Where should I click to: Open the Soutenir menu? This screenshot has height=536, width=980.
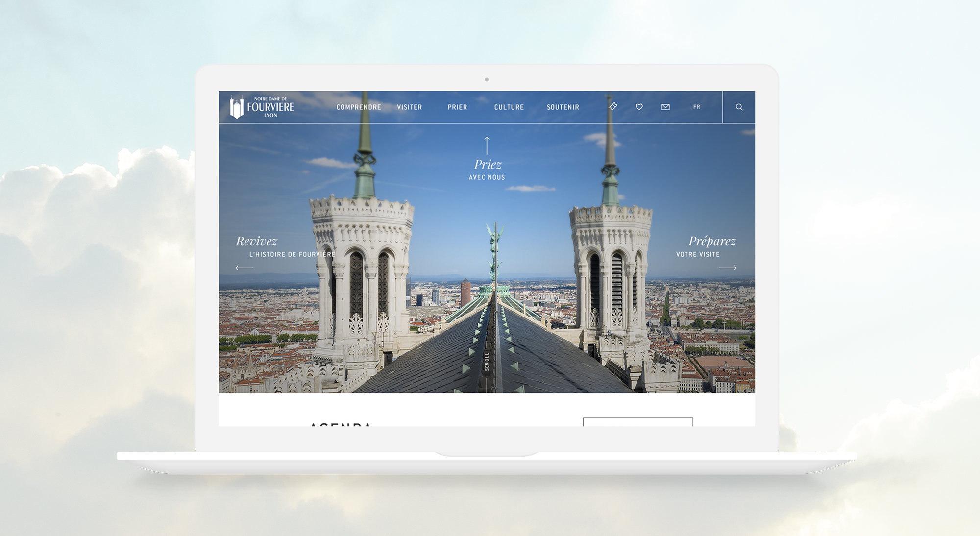(563, 107)
